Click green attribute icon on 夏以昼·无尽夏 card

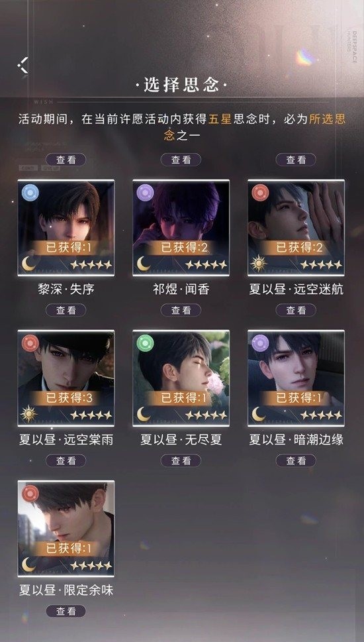(145, 343)
